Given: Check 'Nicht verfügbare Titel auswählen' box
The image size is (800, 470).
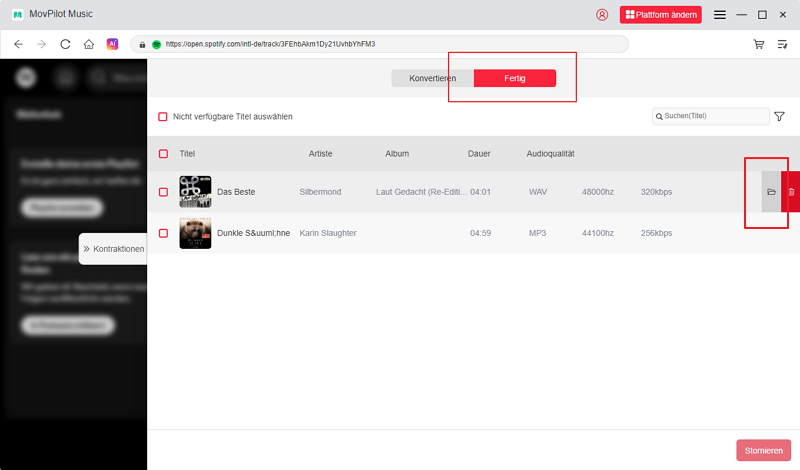Looking at the screenshot, I should (163, 117).
